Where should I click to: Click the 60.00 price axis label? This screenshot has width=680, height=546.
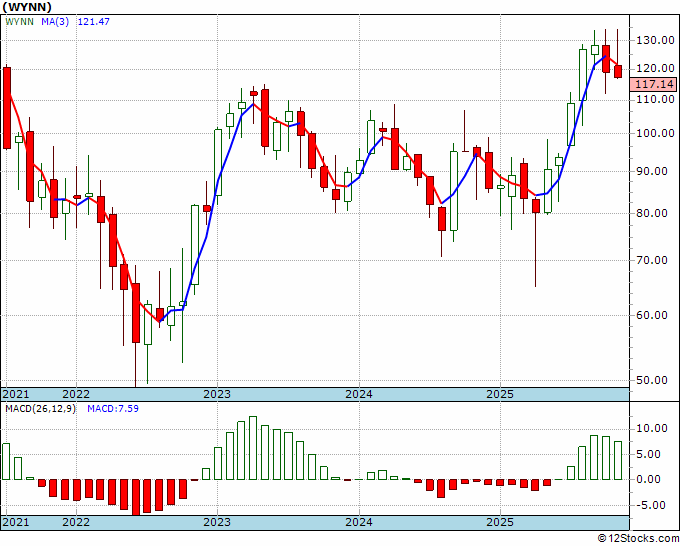click(x=652, y=315)
